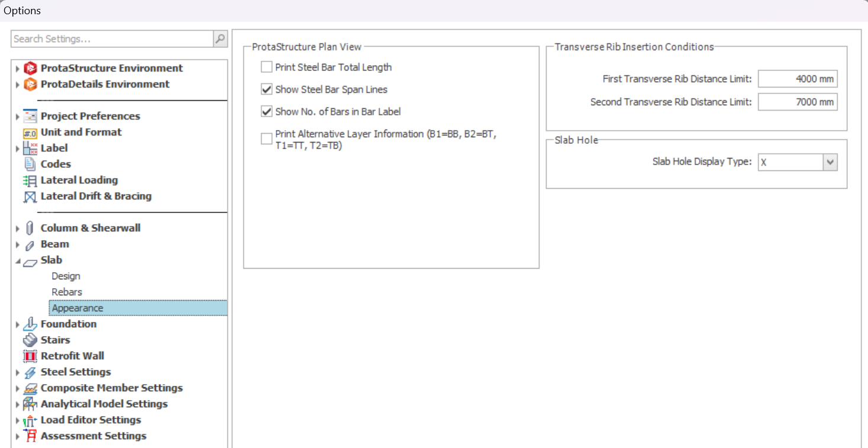Click the Unit and Format icon
868x448 pixels.
coord(30,133)
